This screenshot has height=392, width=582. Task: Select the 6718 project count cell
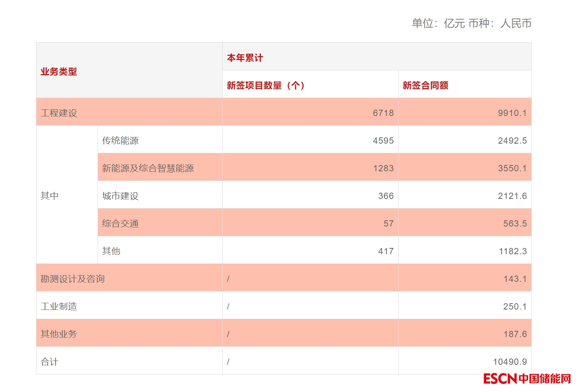tap(383, 113)
